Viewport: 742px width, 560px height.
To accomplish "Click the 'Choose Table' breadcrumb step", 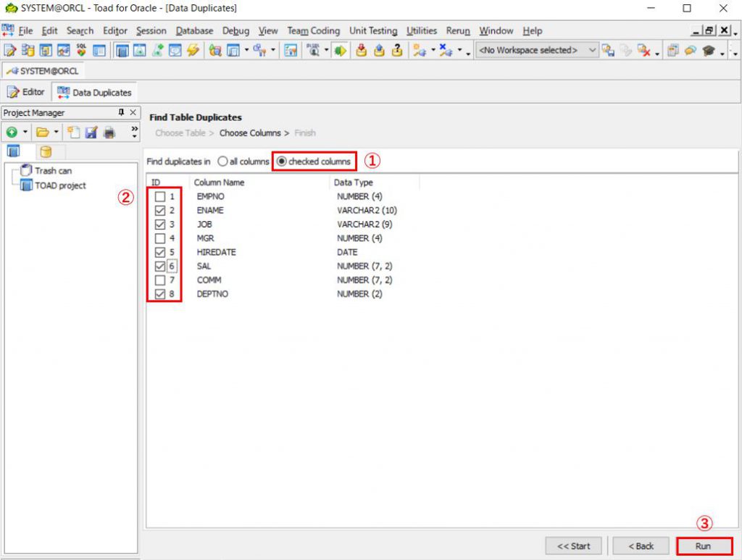I will (x=180, y=133).
